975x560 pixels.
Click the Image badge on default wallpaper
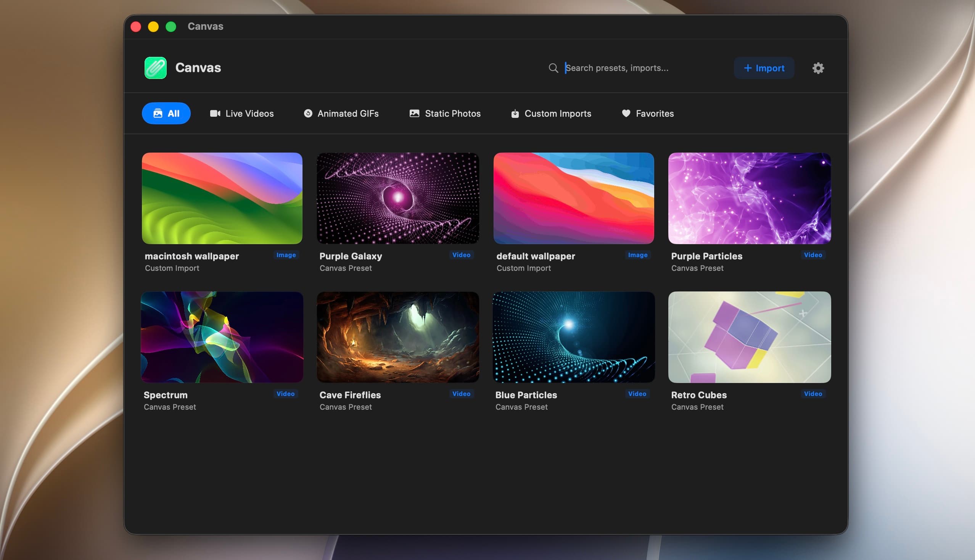pyautogui.click(x=638, y=255)
